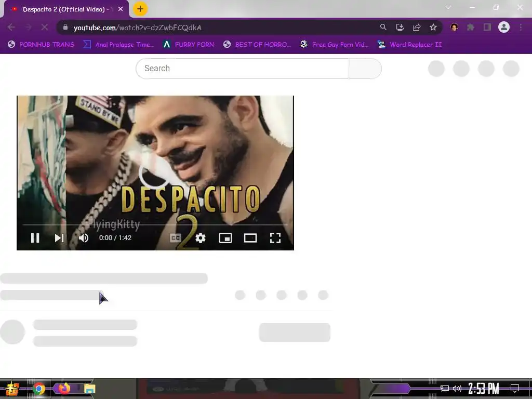Select the Despacito 2 (Official Video) tab
This screenshot has height=399, width=532.
tap(67, 9)
